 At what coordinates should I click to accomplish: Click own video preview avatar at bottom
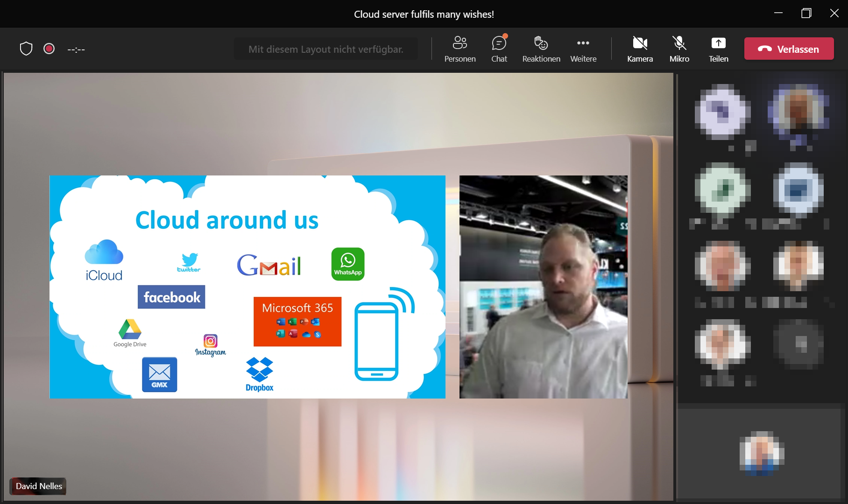click(x=762, y=453)
